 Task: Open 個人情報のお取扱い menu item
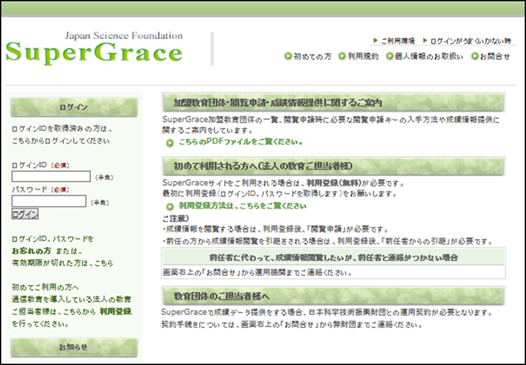tap(429, 56)
